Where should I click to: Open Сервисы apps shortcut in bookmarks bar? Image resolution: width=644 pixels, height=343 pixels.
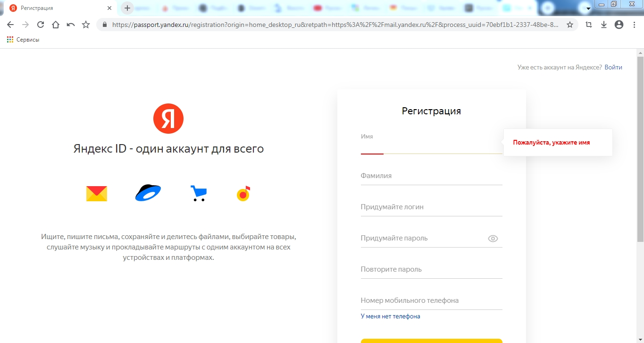tap(23, 40)
